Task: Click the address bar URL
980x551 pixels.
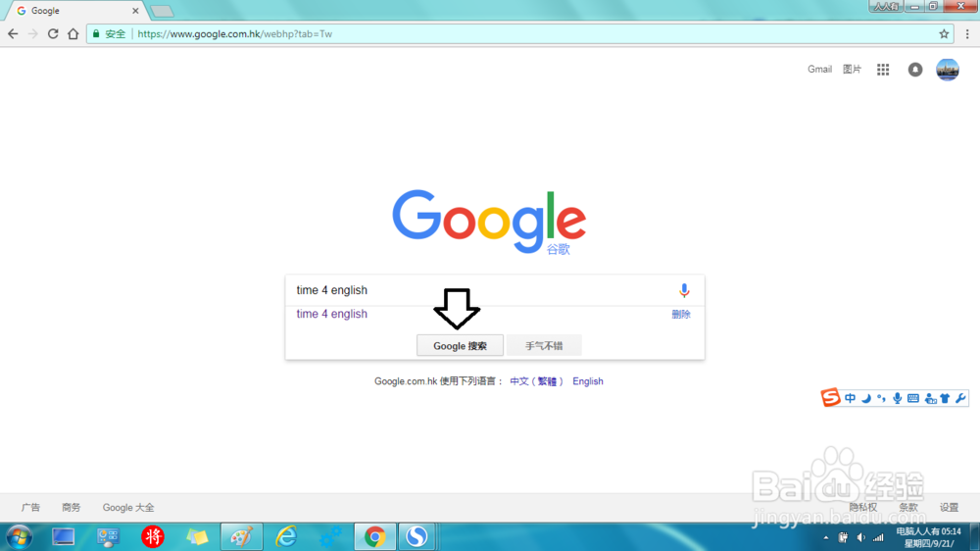Action: click(234, 33)
